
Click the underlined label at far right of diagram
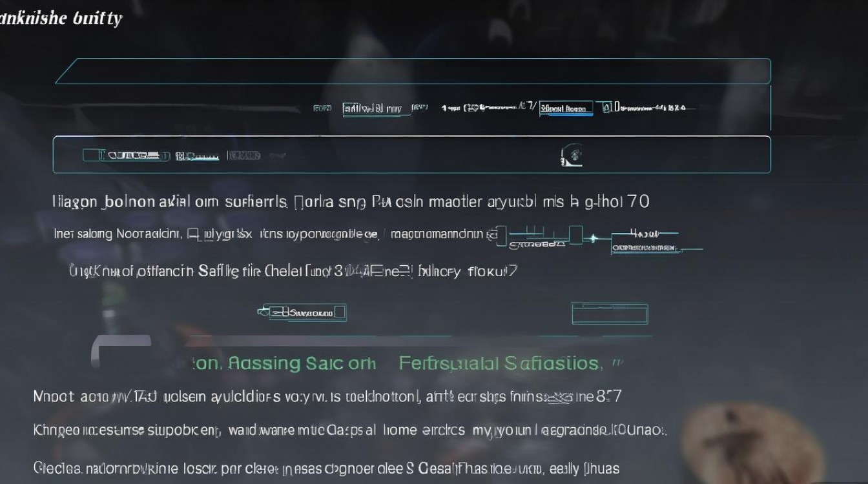[x=645, y=248]
